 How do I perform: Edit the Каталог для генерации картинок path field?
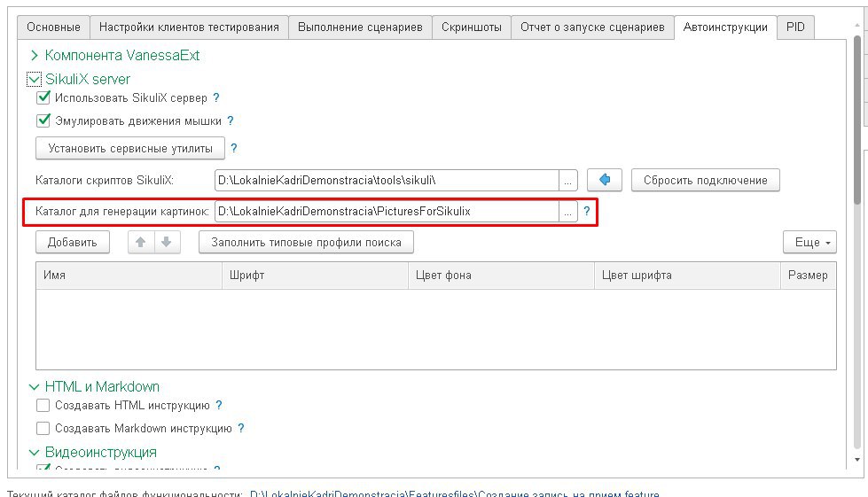tap(387, 211)
